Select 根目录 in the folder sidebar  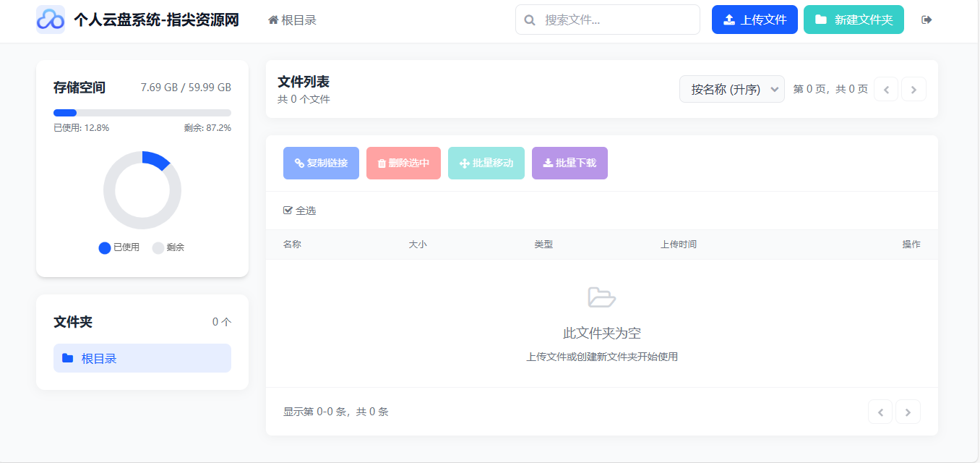click(142, 358)
